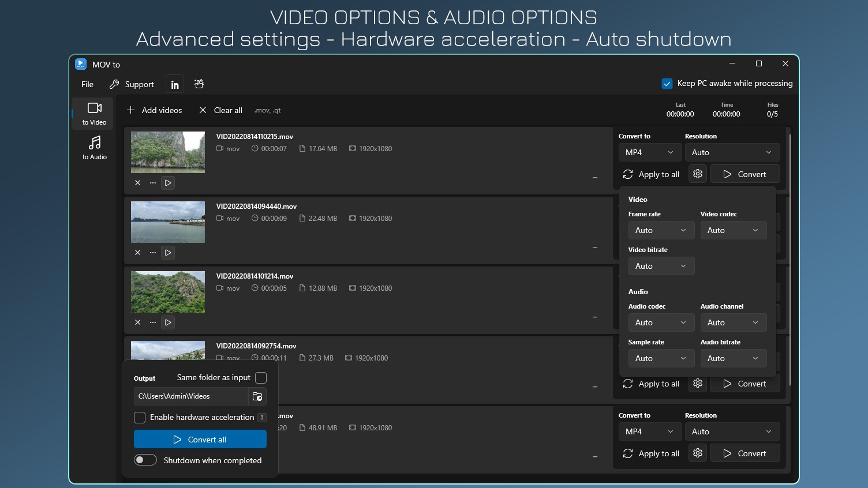Uncheck 'Keep PC awake while processing'
The height and width of the screenshot is (488, 868).
coord(667,83)
